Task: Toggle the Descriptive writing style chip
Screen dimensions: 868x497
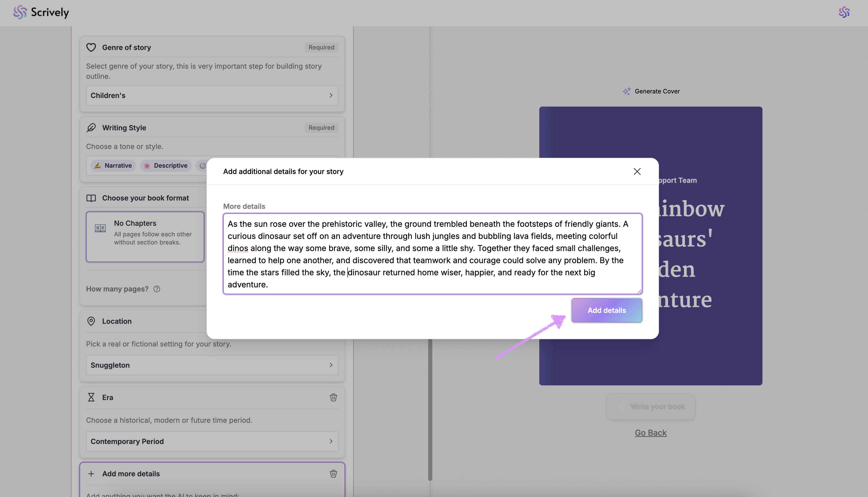Action: click(166, 166)
